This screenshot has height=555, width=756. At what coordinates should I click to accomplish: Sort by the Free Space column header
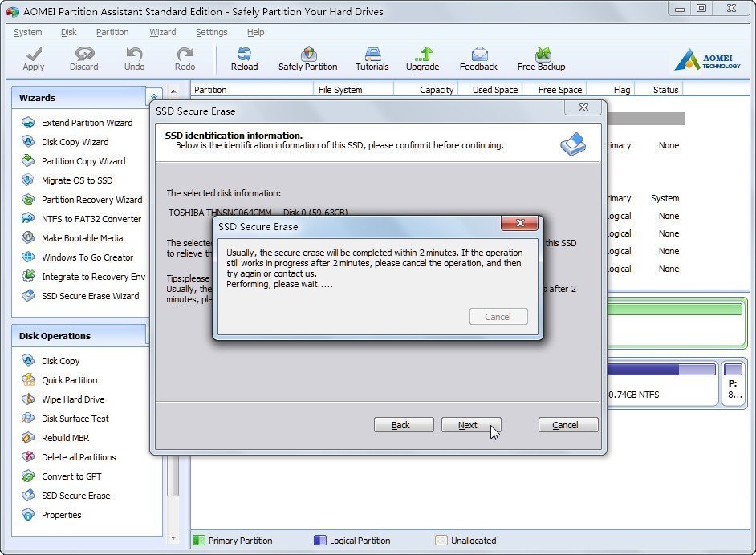tap(554, 90)
